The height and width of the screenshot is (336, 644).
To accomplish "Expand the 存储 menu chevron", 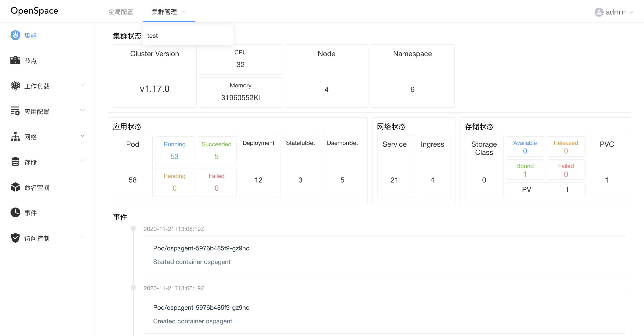I will pos(82,161).
